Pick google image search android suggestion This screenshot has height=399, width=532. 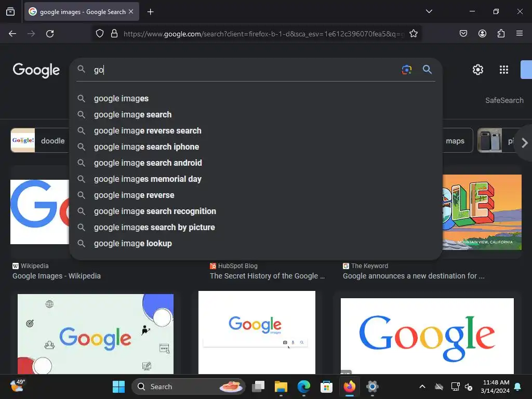[x=256, y=163]
